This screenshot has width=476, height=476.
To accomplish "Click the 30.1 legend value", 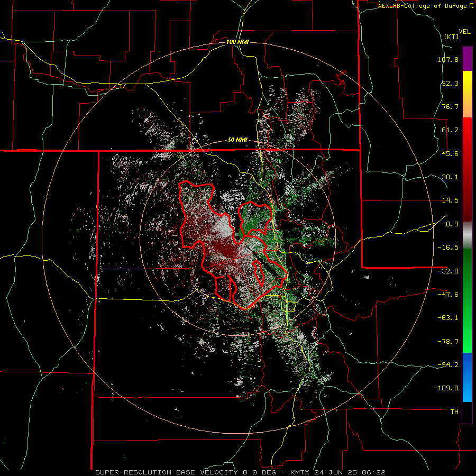I will point(450,177).
